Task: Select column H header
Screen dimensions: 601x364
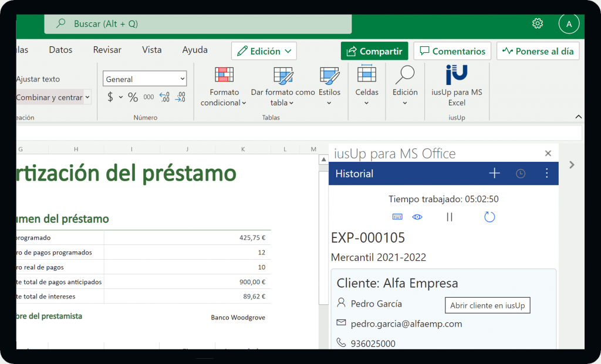Action: [x=76, y=149]
